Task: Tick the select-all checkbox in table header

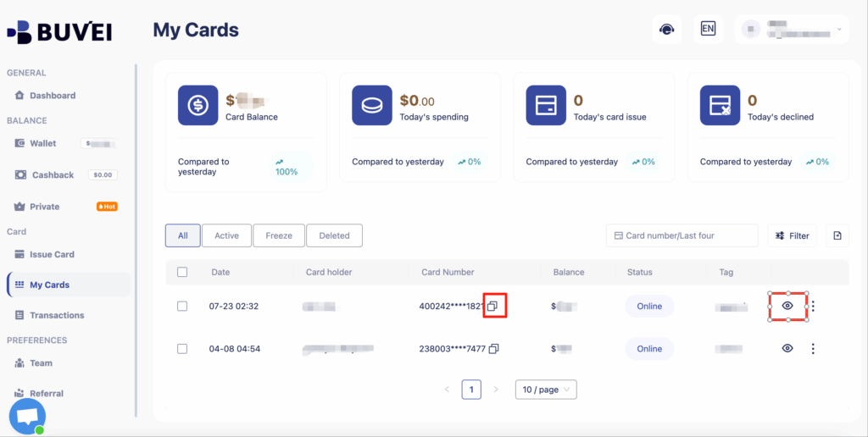Action: click(182, 272)
